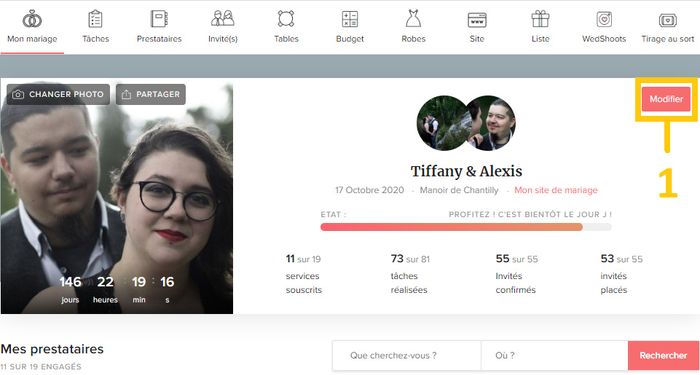The height and width of the screenshot is (375, 700).
Task: Click the Rechercher search button
Action: point(663,356)
